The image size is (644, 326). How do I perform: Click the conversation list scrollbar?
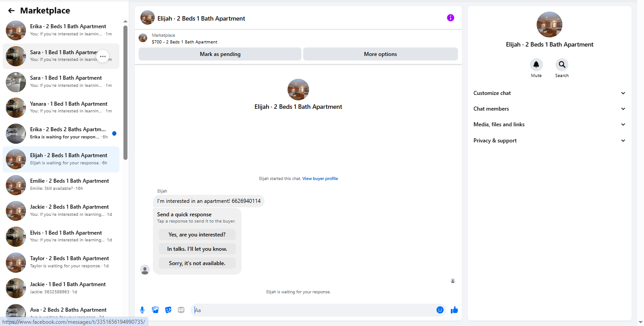point(126,93)
